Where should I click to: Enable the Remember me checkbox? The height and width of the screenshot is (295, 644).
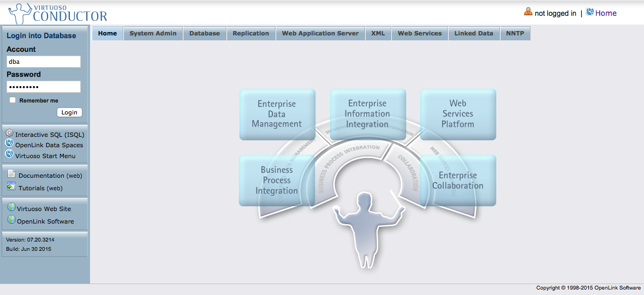click(13, 100)
